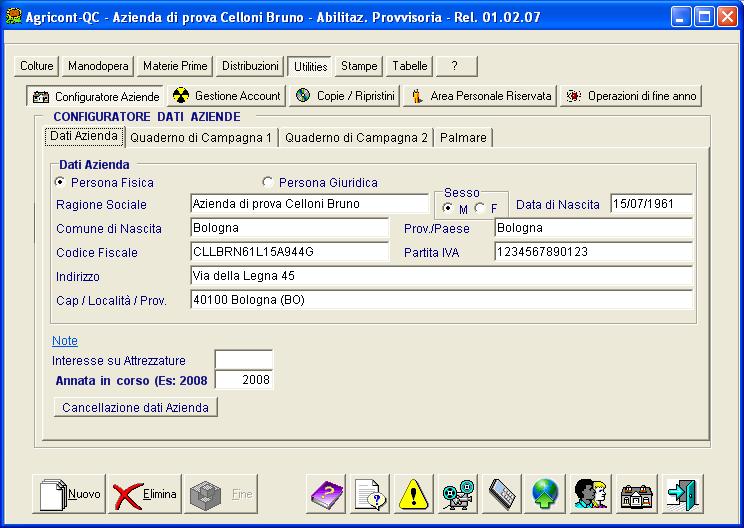Click the Codice Fiscale input field

(289, 252)
